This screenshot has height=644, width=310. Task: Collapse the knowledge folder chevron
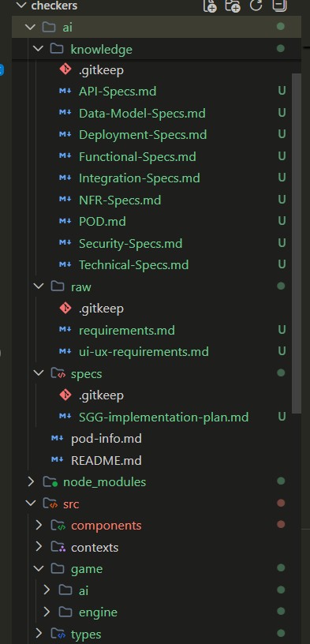38,48
